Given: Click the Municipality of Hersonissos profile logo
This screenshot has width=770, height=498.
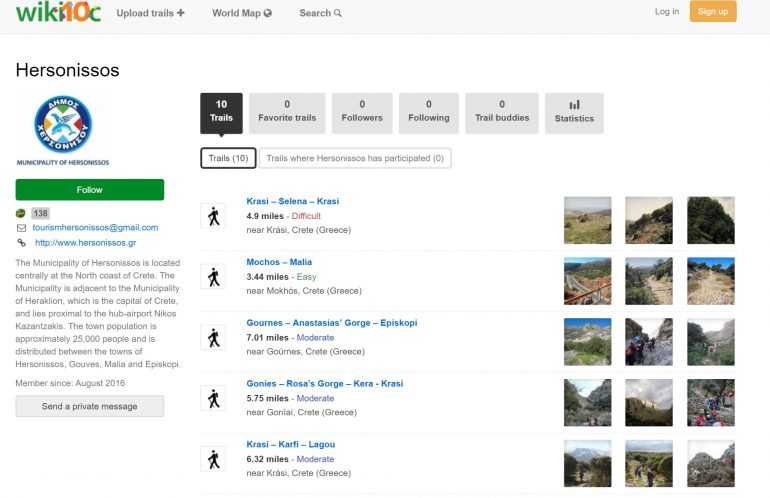Looking at the screenshot, I should [x=63, y=130].
